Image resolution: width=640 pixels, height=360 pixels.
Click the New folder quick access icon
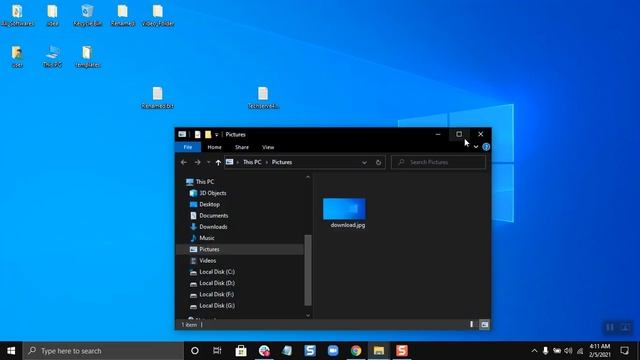pyautogui.click(x=208, y=134)
